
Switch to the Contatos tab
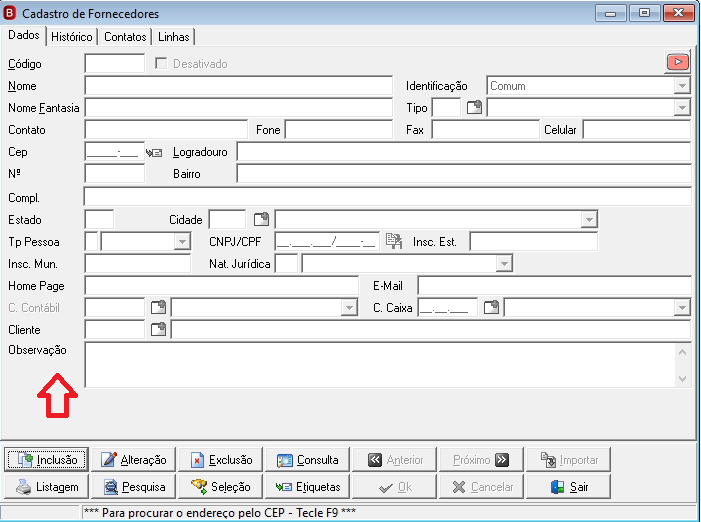click(125, 37)
